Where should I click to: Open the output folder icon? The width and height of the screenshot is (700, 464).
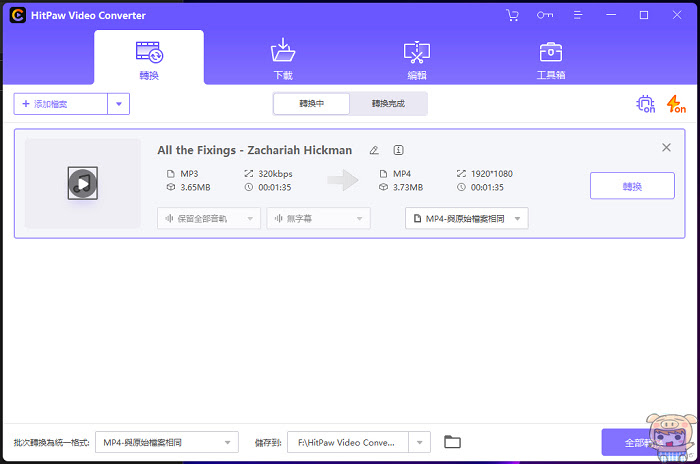pos(452,442)
